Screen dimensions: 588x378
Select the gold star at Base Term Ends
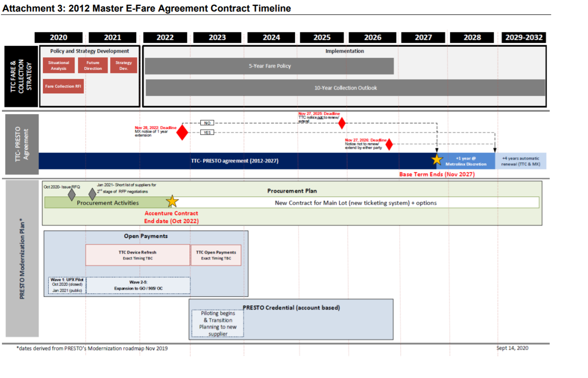point(437,159)
